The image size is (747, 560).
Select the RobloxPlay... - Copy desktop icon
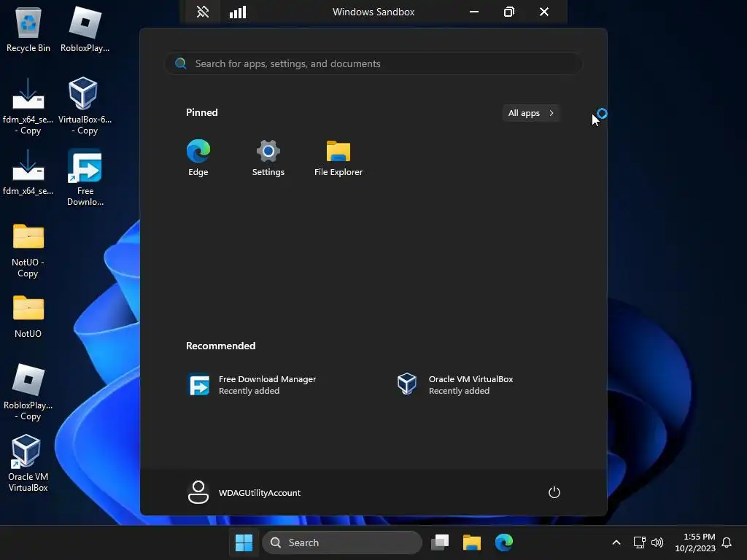(x=28, y=392)
